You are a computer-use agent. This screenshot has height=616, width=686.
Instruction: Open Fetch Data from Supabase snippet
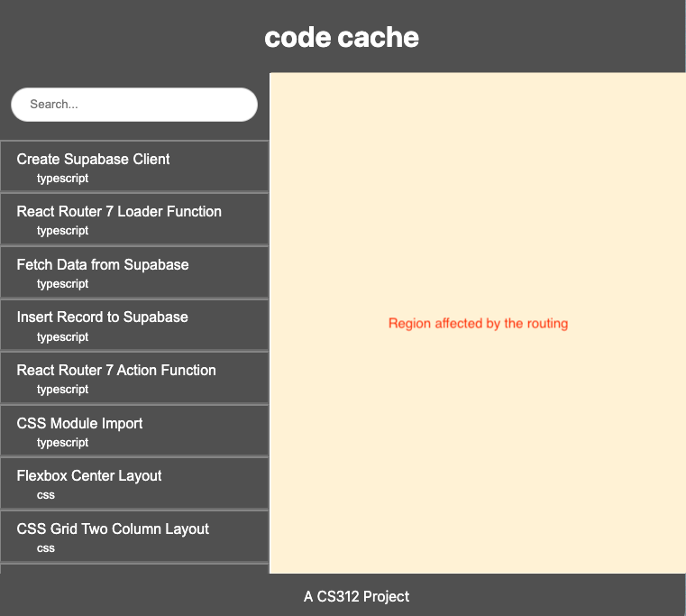pos(103,265)
